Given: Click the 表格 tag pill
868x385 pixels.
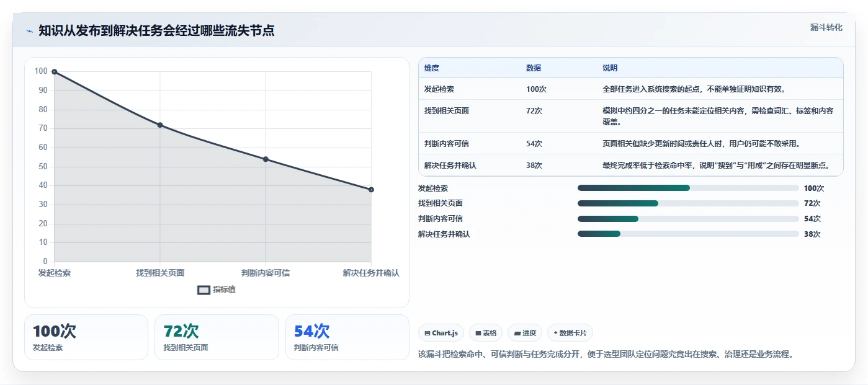Looking at the screenshot, I should pos(486,333).
